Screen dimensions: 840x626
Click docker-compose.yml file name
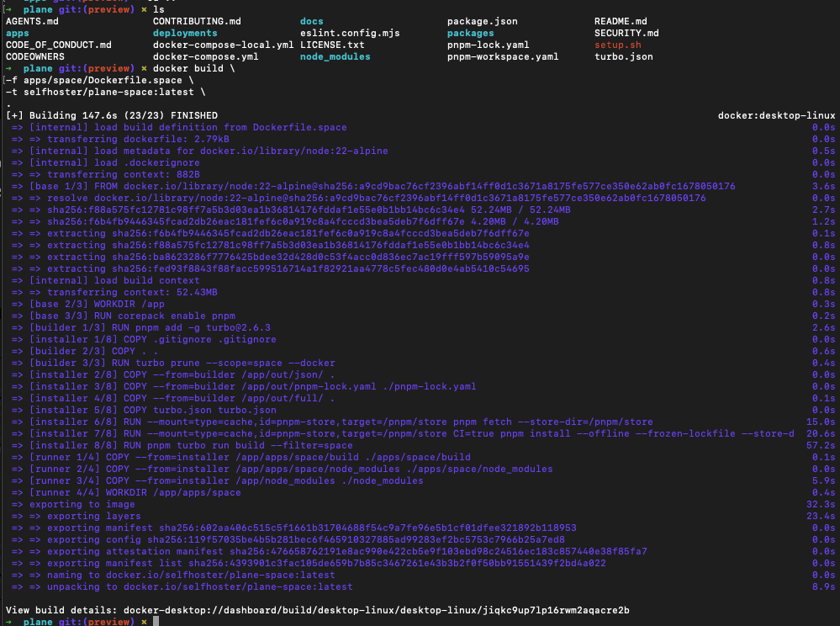click(206, 57)
